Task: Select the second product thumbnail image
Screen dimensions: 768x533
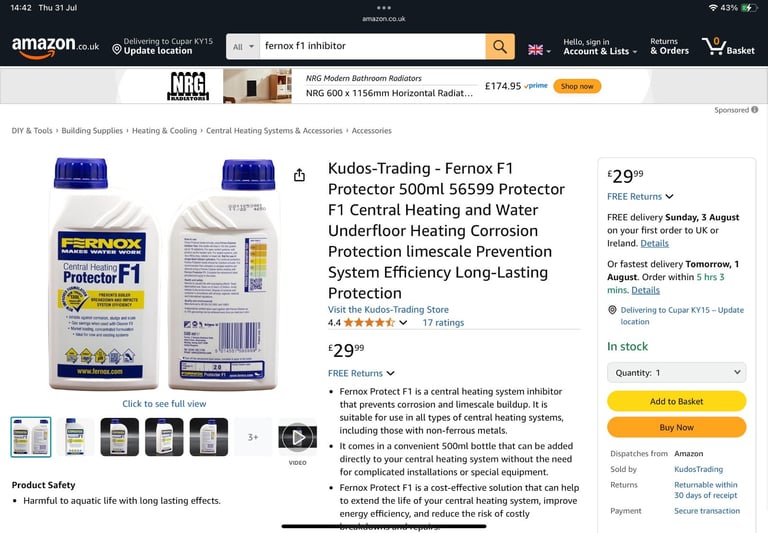Action: point(75,437)
